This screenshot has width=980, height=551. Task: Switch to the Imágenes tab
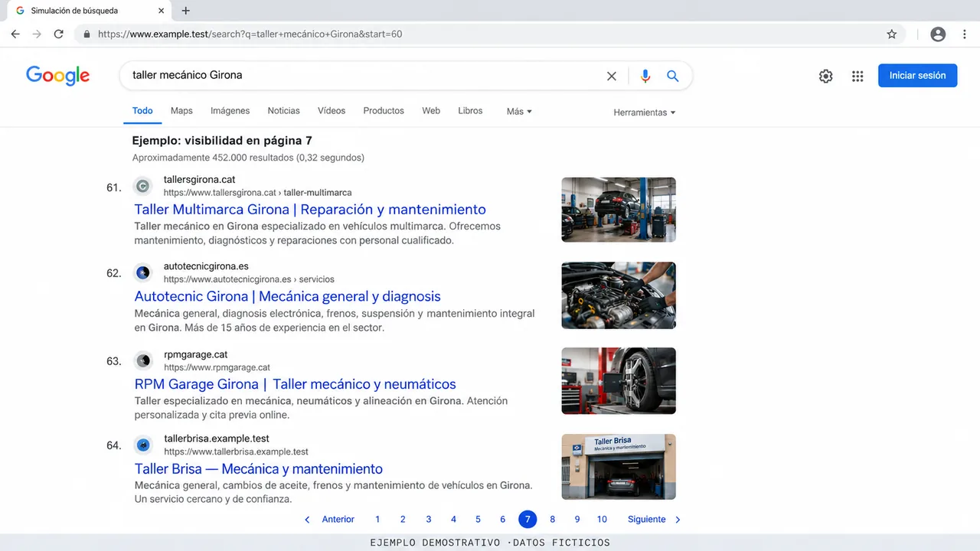(x=230, y=111)
